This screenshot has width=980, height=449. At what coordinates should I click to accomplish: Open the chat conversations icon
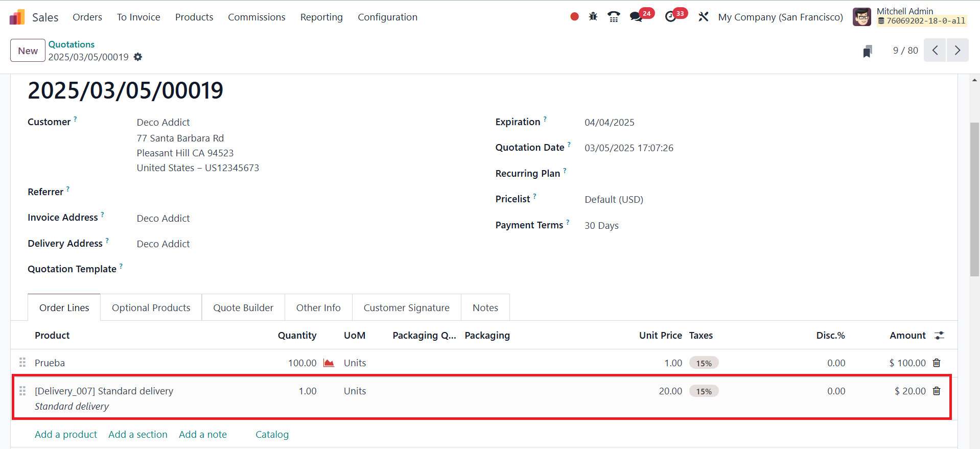click(x=636, y=17)
